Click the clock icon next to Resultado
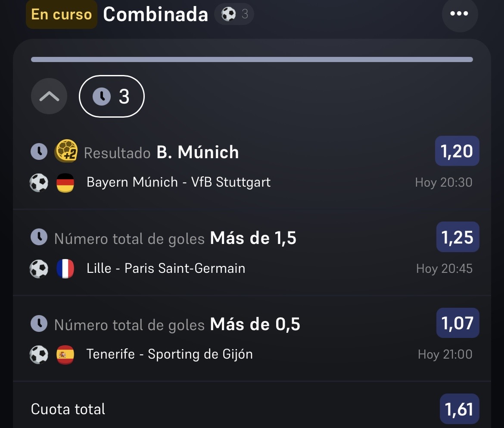Screen dimensions: 504x428 pyautogui.click(x=39, y=151)
